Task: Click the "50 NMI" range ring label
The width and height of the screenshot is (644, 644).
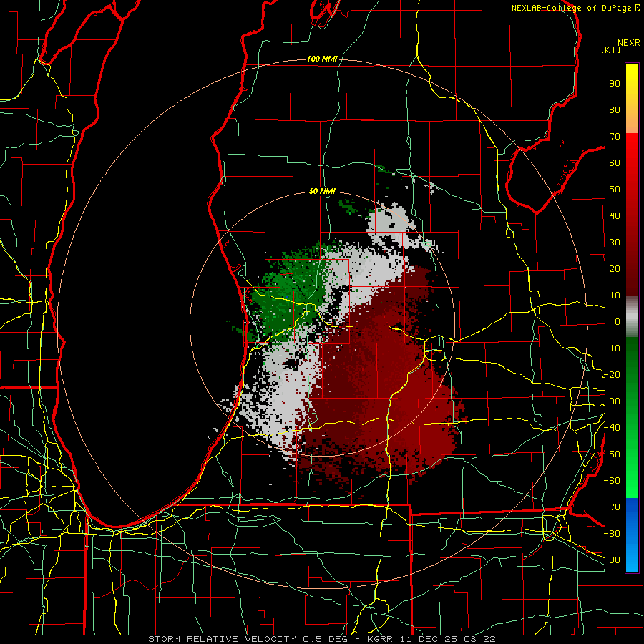Action: click(x=323, y=191)
